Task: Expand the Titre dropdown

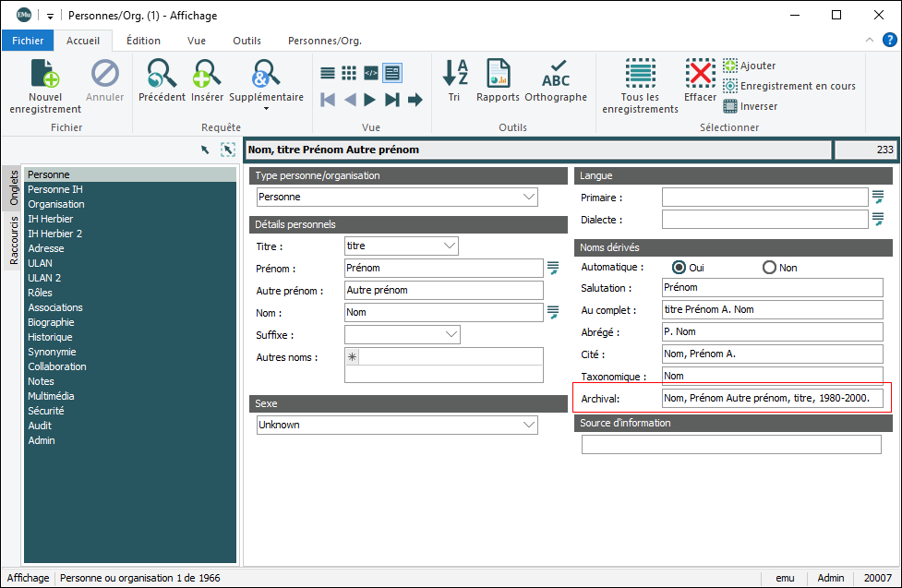Action: (450, 246)
